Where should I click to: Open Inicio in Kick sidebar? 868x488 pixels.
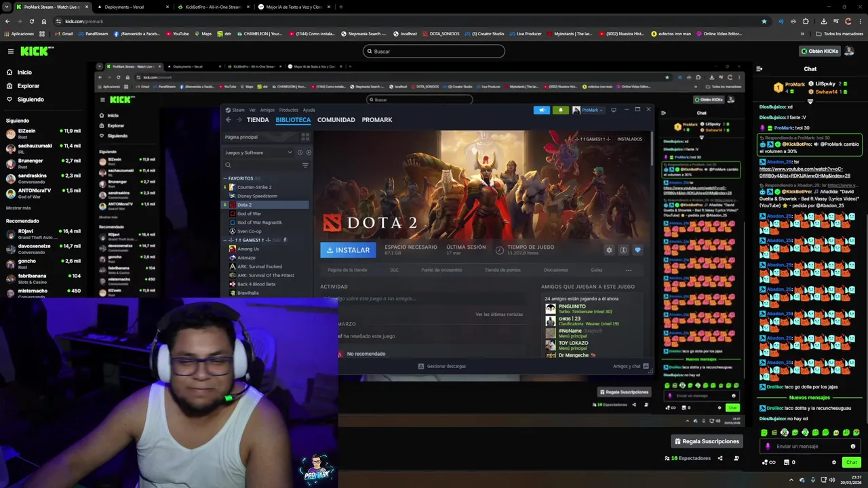coord(24,73)
